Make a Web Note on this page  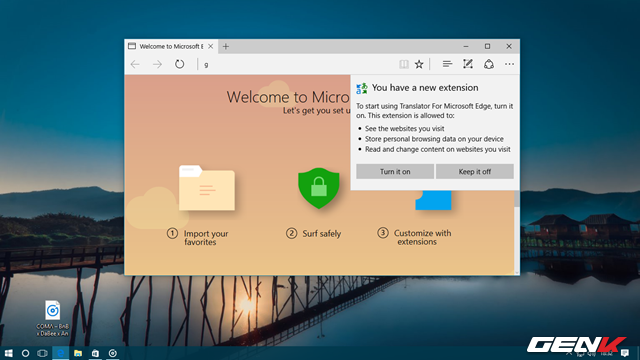[x=468, y=64]
